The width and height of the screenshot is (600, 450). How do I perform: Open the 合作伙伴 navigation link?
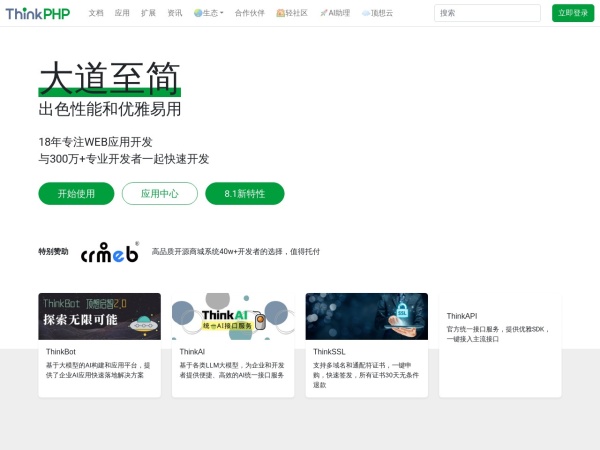(250, 14)
